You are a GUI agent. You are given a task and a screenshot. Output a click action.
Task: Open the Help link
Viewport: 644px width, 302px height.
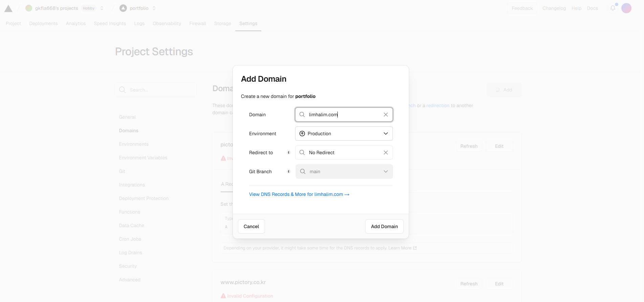(576, 8)
